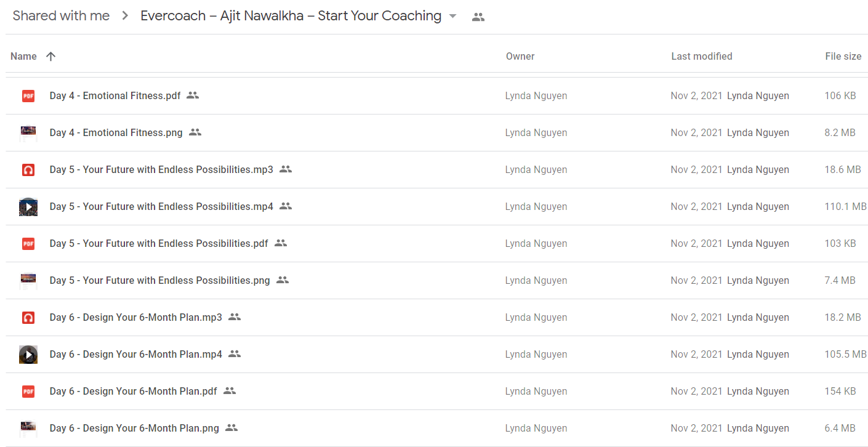Click image thumbnail of Day 6 6-Month Plan.png
Screen dimensions: 868x447
tap(28, 428)
